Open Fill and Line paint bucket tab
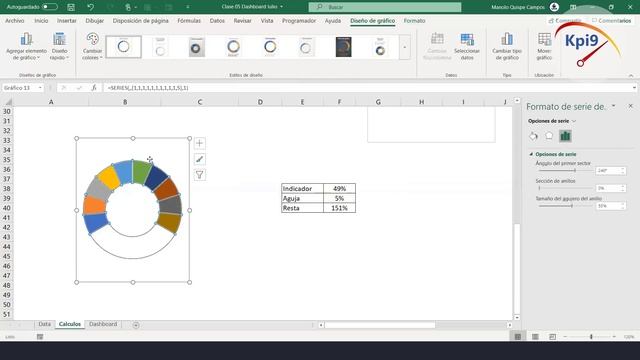 click(533, 136)
